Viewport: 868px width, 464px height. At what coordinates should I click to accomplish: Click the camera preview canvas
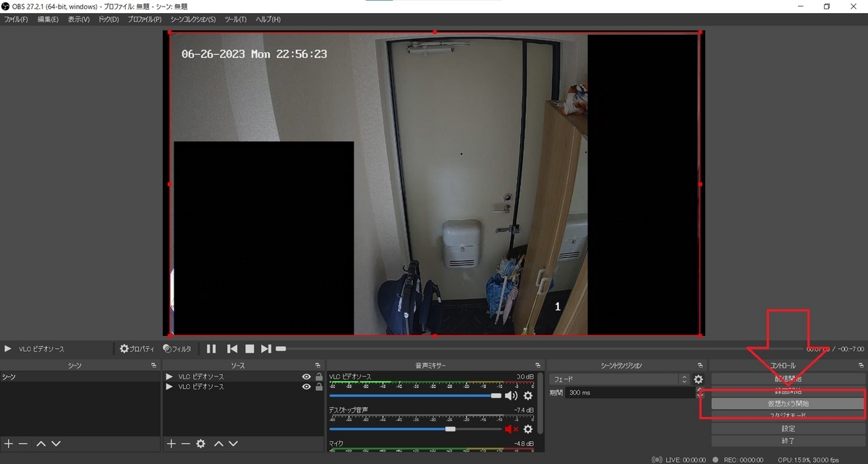[x=435, y=184]
